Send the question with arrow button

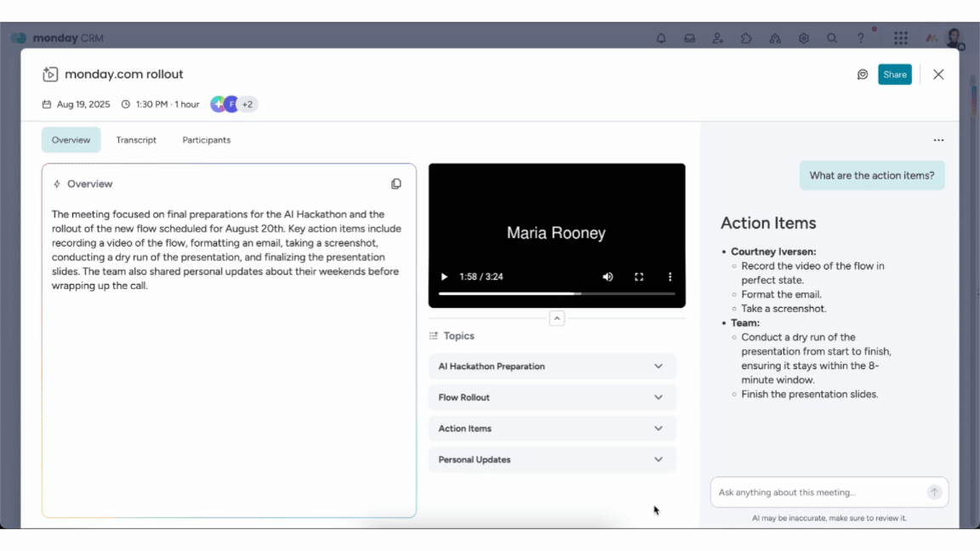934,492
